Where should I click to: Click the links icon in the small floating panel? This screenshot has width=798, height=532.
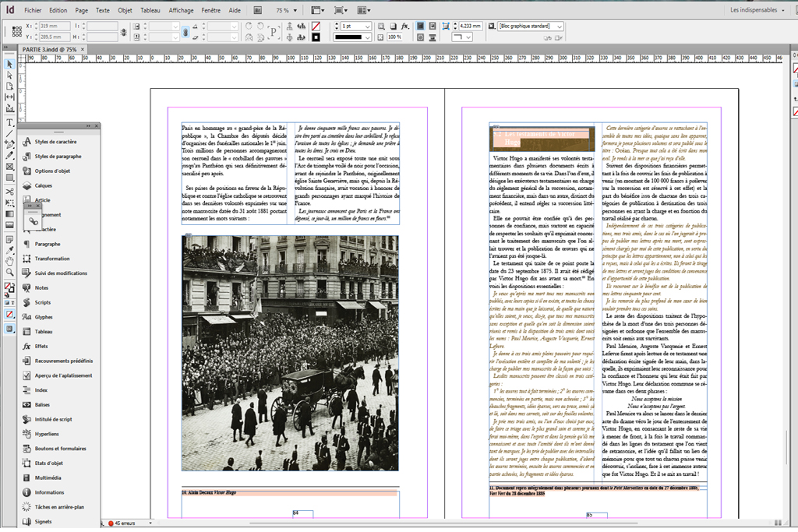[x=33, y=221]
